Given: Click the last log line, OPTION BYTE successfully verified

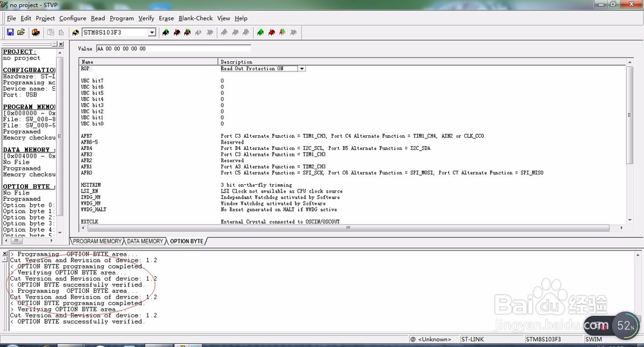Looking at the screenshot, I should click(78, 321).
